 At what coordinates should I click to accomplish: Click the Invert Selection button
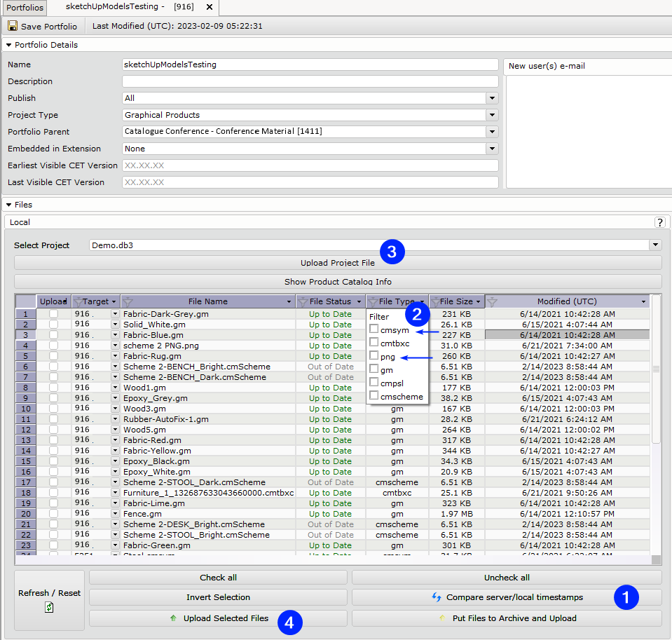218,597
